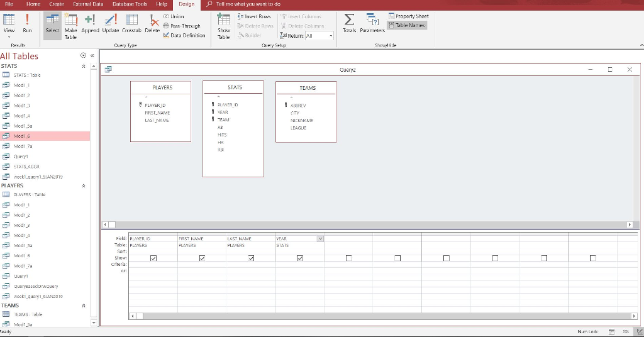Toggle Table Names row
Viewport: 644px width, 337px height.
407,25
